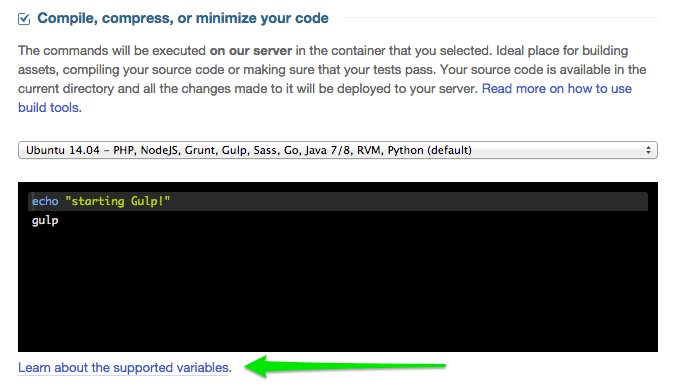This screenshot has height=388, width=675.
Task: Click the echo "starting Gulp!" command line
Action: pos(338,201)
